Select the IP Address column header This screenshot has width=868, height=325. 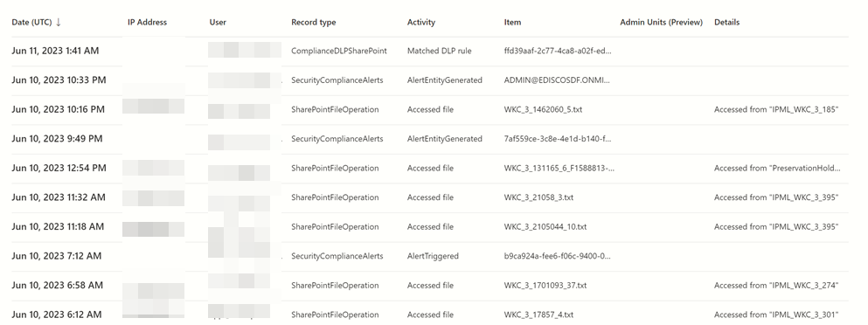[x=147, y=23]
